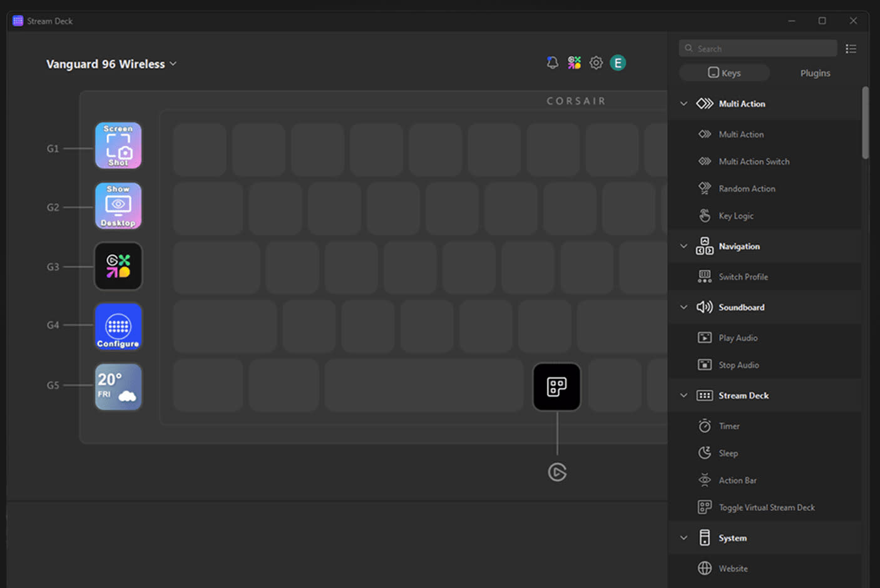The image size is (880, 588).
Task: Select the Screen Shot key on G1
Action: point(118,145)
